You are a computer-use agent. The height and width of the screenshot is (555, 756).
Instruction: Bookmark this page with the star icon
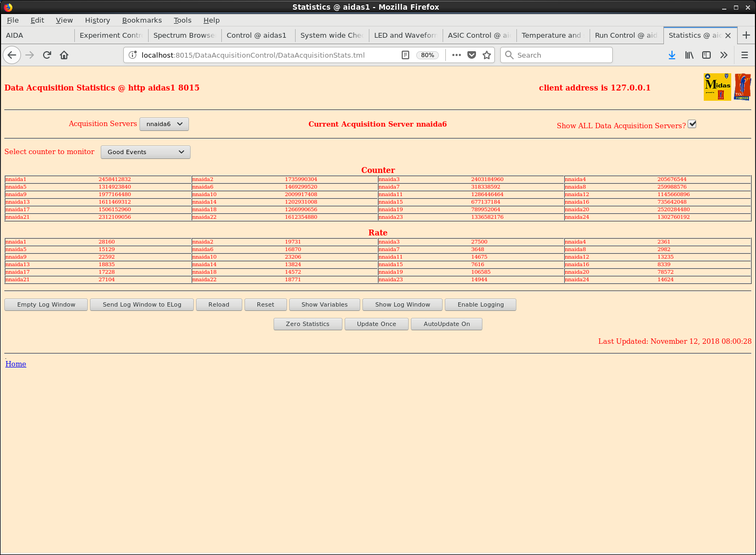tap(487, 55)
